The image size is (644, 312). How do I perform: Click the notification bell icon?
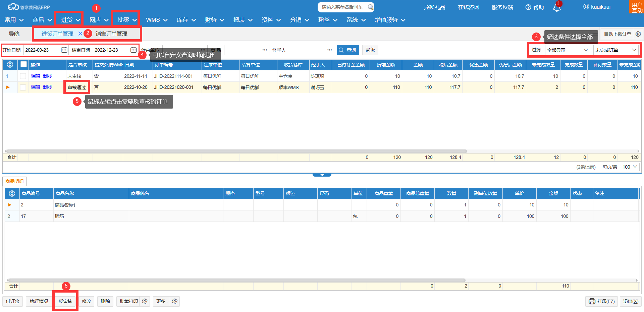(557, 8)
